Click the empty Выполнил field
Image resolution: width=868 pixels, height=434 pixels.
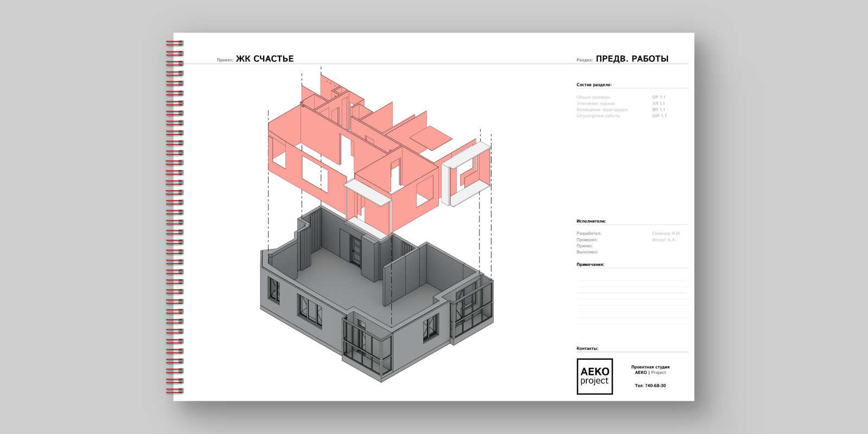(664, 252)
